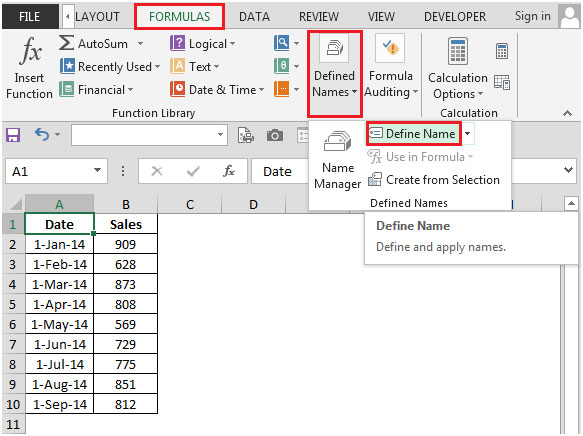The image size is (583, 436).
Task: Expand the Define Name arrow
Action: tap(468, 133)
